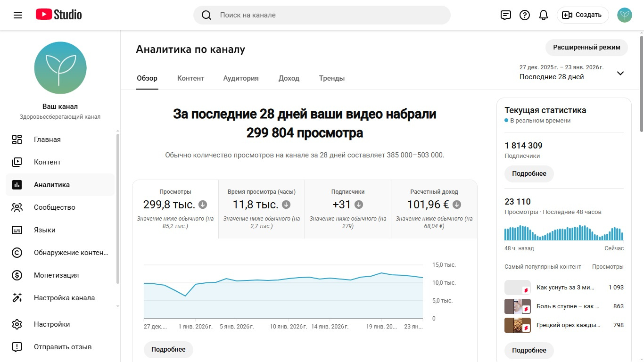Click the YouTube Studio logo
The width and height of the screenshot is (644, 362).
click(x=59, y=15)
